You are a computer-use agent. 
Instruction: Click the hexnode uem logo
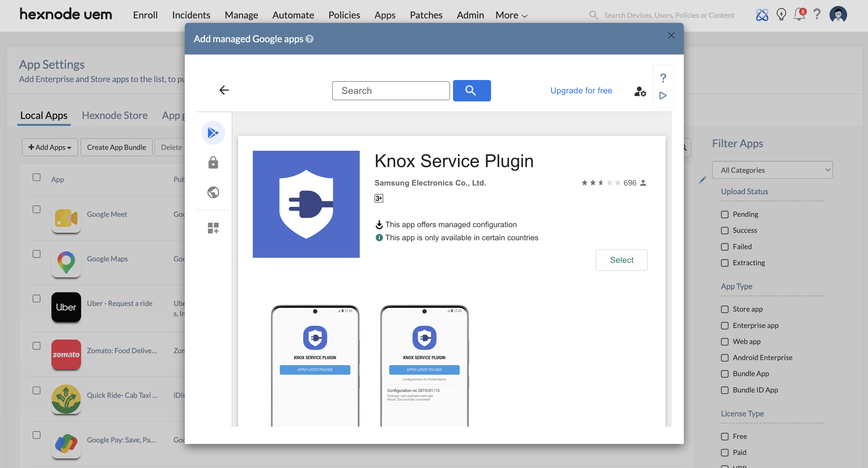coord(66,15)
